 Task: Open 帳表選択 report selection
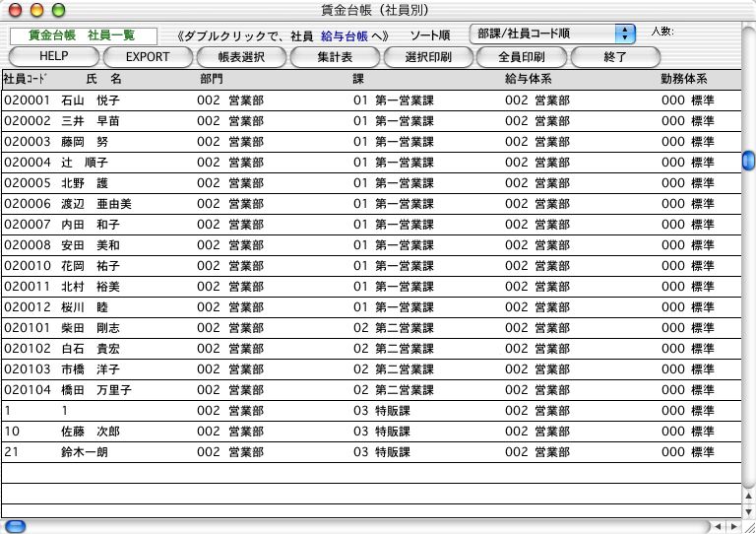point(242,57)
